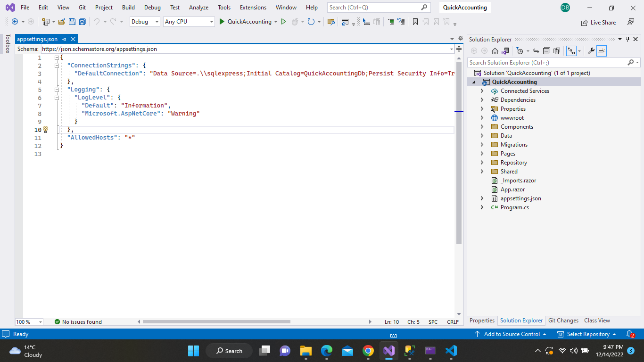
Task: Start QuickAccounting with the green play icon
Action: coord(222,22)
